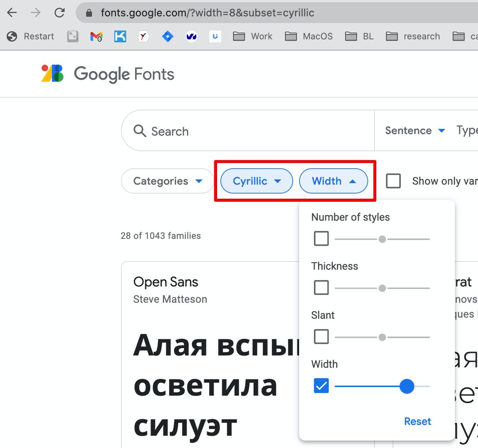Open the Categories filter dropdown
The height and width of the screenshot is (448, 478).
168,181
